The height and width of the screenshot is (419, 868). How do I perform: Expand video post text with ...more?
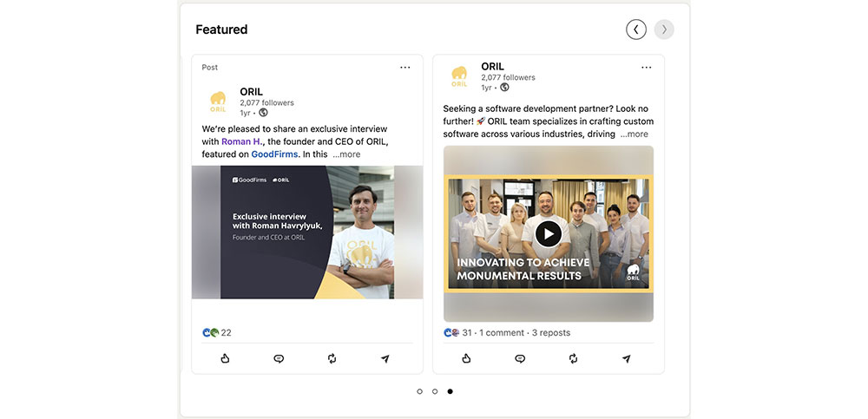[x=635, y=134]
